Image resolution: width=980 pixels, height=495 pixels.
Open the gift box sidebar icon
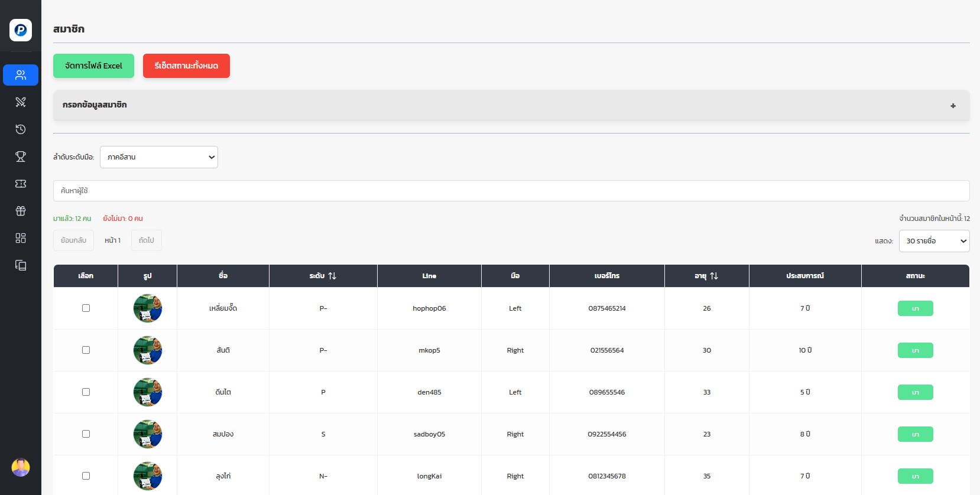[21, 211]
